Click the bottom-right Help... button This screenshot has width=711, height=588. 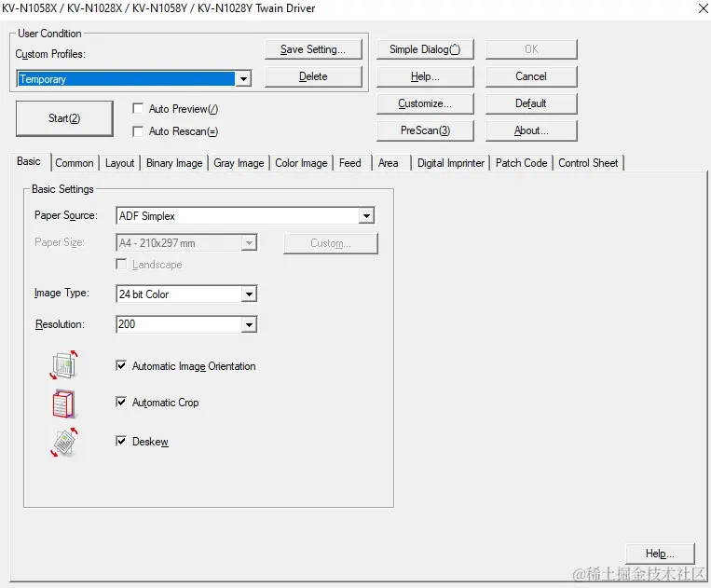coord(660,554)
